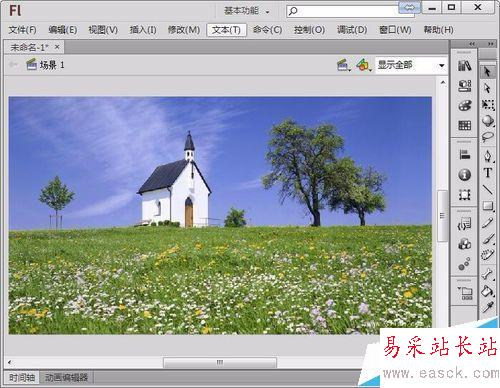Open the Edit Scene dropdown icon
This screenshot has height=388, width=500.
click(x=344, y=65)
